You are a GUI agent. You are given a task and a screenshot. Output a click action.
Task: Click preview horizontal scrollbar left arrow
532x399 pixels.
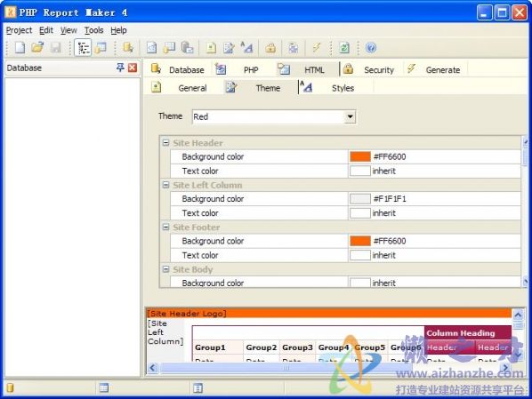coord(153,368)
